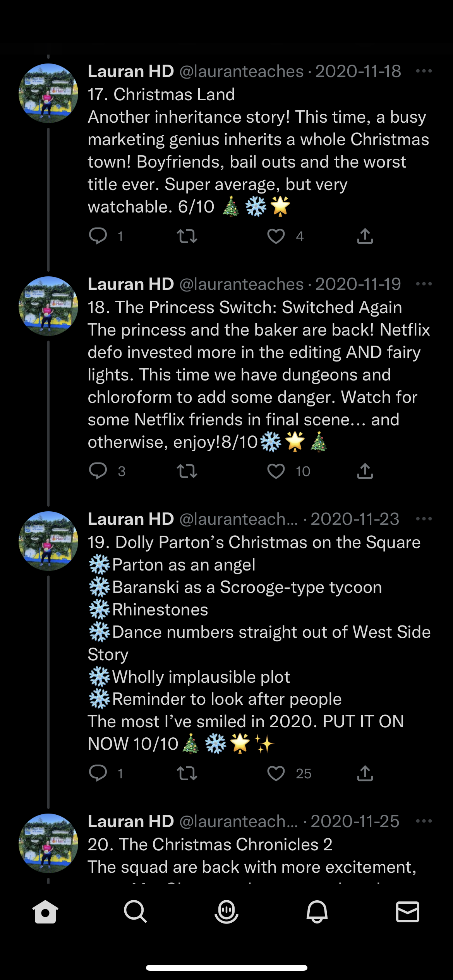
Task: Open the Search tab
Action: pyautogui.click(x=136, y=912)
